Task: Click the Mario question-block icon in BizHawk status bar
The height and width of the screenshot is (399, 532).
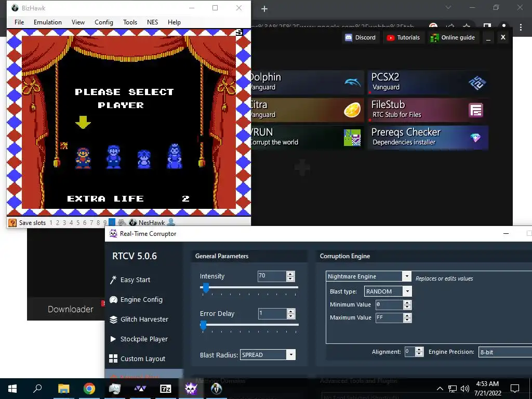Action: point(12,222)
